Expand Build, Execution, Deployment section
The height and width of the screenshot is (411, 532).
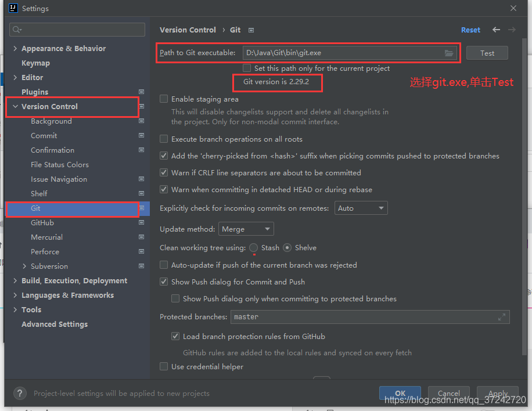tap(15, 281)
